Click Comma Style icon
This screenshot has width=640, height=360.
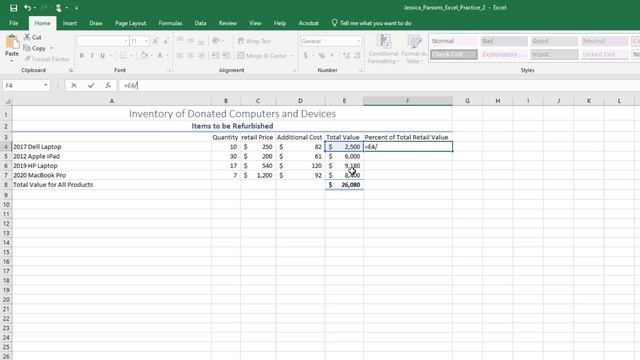pyautogui.click(x=332, y=56)
